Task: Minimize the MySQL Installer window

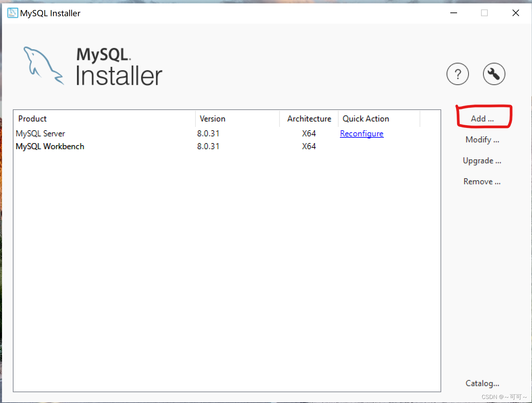Action: coord(454,13)
